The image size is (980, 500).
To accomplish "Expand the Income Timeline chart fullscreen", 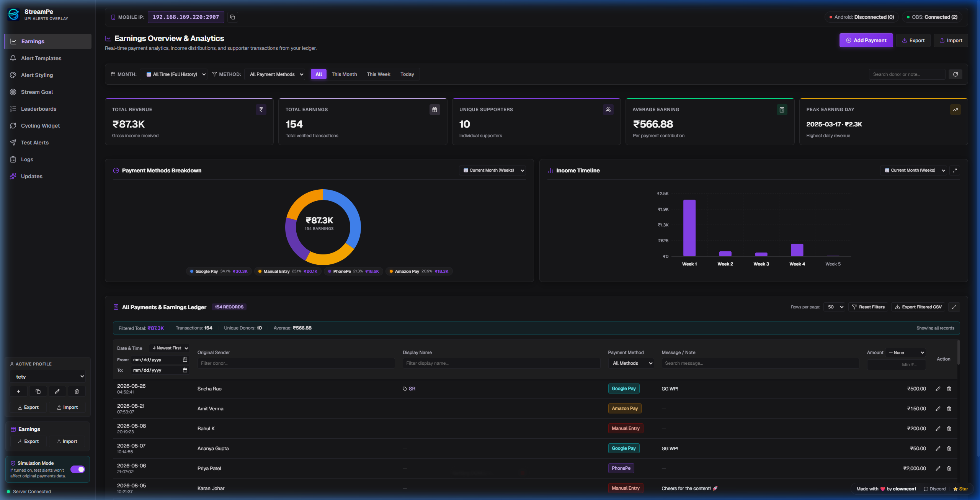I will (x=955, y=170).
